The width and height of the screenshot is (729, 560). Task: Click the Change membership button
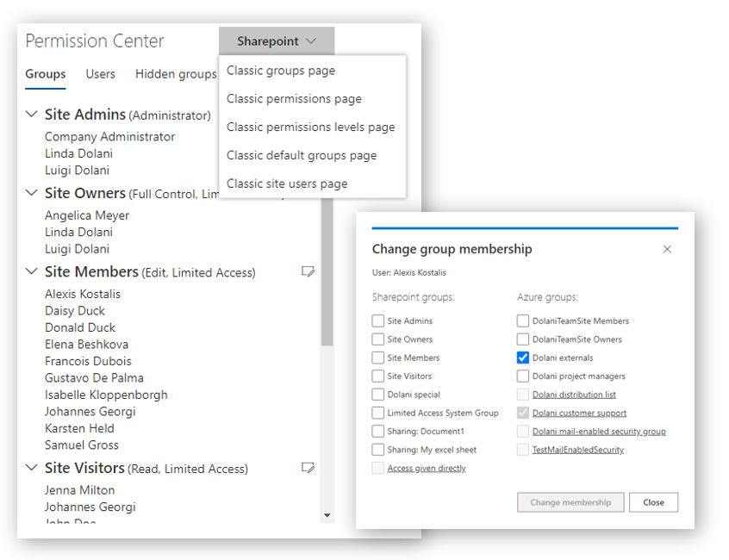tap(570, 502)
